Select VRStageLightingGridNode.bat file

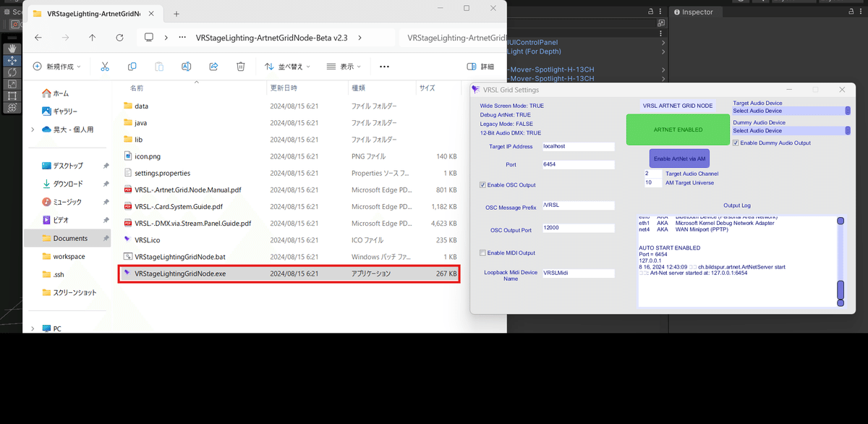coord(289,256)
